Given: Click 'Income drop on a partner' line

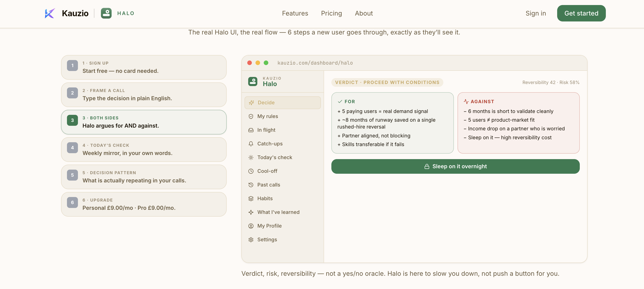Looking at the screenshot, I should (514, 129).
